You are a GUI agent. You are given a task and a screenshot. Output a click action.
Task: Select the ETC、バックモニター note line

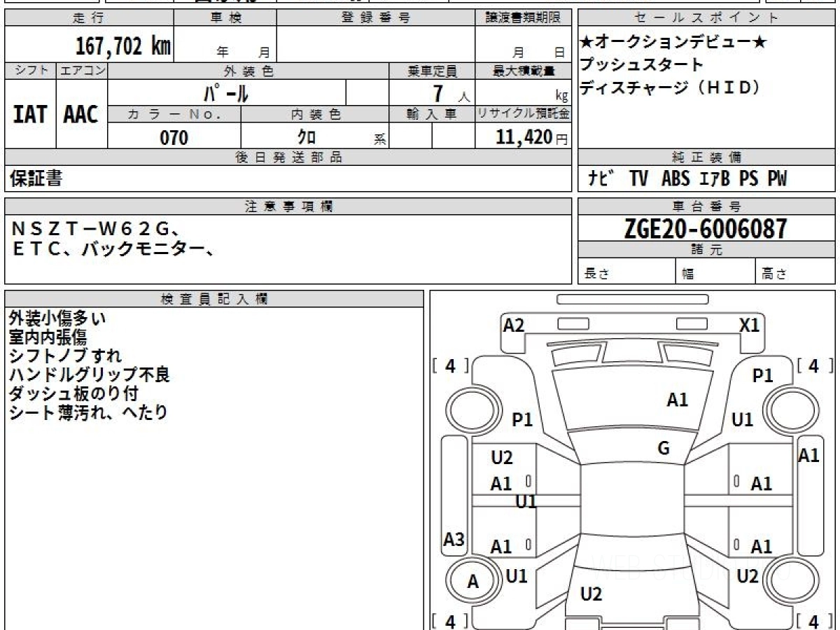point(112,248)
